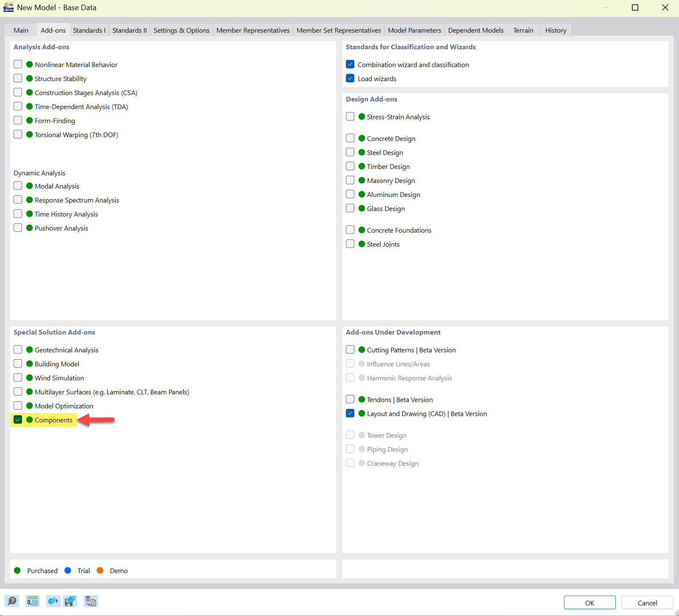Enable Multilayer Surfaces add-on
This screenshot has width=679, height=616.
(18, 391)
